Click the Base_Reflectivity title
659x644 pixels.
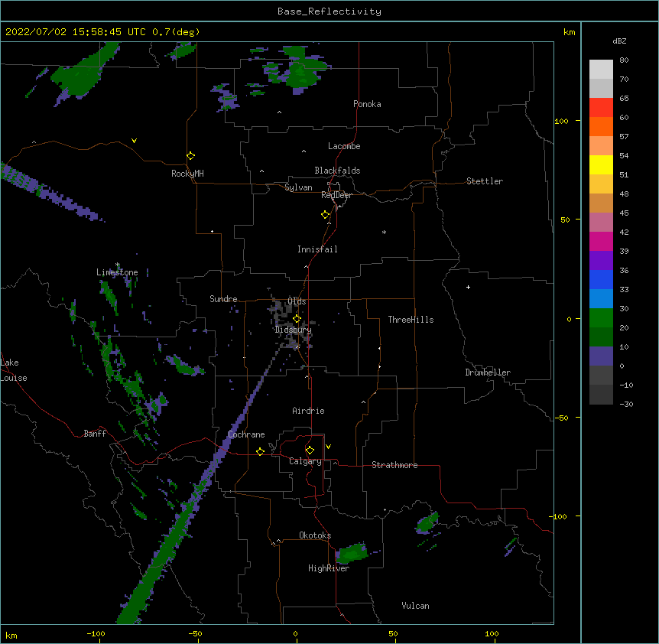[329, 11]
